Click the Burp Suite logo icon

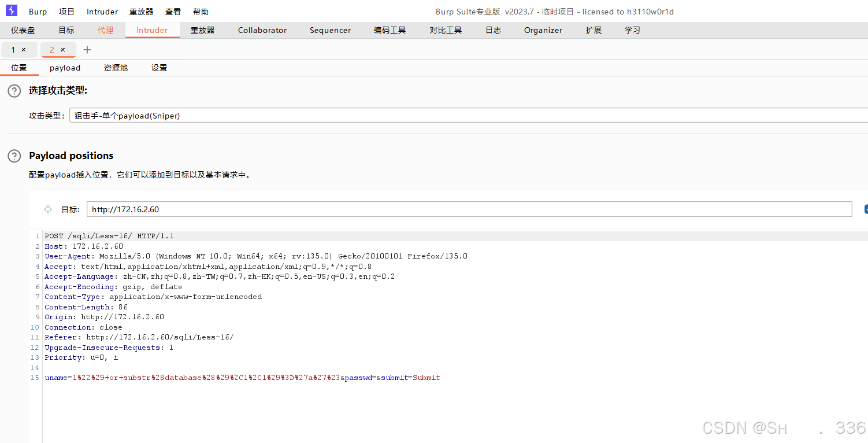coord(12,11)
